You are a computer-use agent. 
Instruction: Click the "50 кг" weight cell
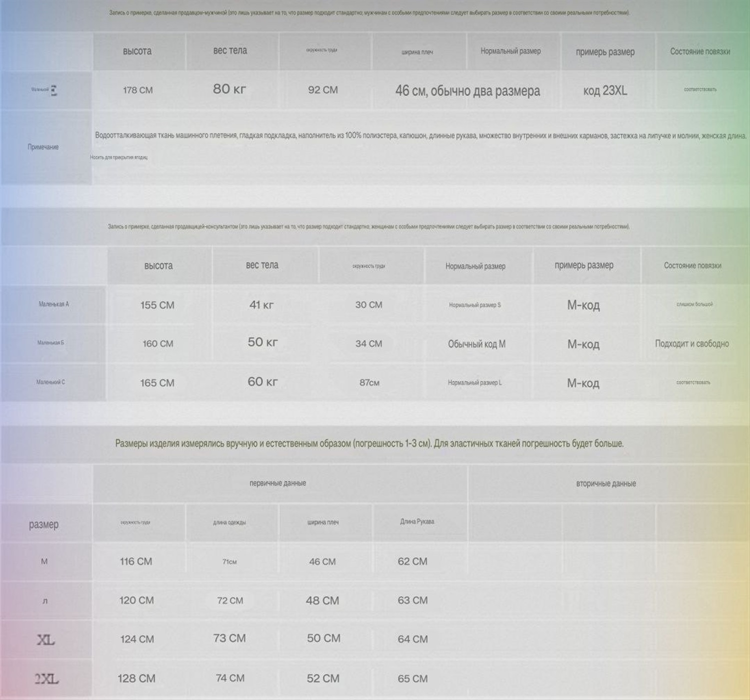coord(262,343)
